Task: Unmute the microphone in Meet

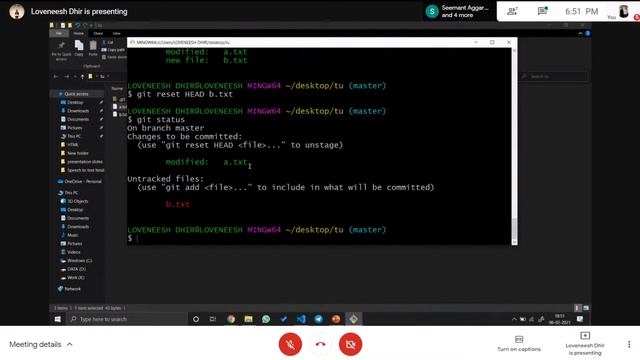Action: click(x=290, y=344)
